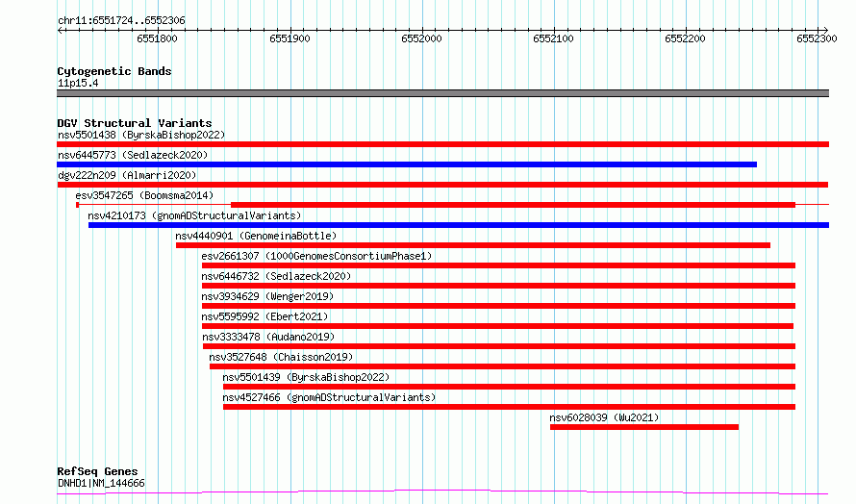The image size is (856, 504).
Task: Open the nsv6446732 (Sedlazeck2020) label
Action: coord(276,276)
